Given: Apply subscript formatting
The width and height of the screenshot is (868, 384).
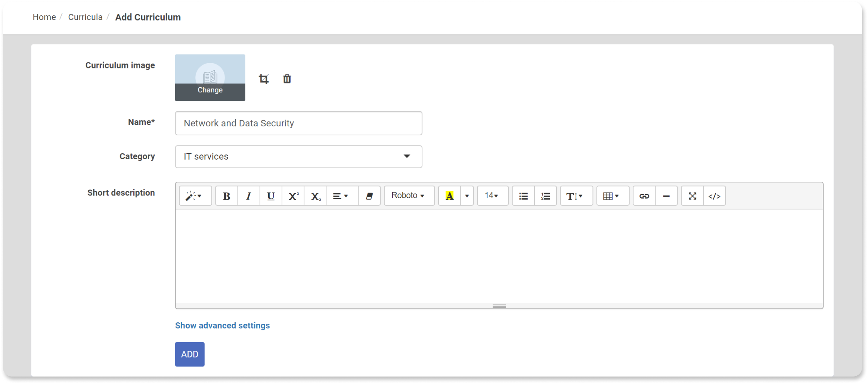Looking at the screenshot, I should coord(315,196).
